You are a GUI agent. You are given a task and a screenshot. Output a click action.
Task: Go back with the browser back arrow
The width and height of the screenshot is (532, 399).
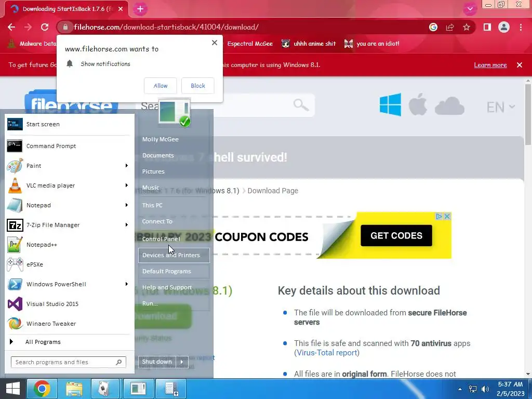11,27
